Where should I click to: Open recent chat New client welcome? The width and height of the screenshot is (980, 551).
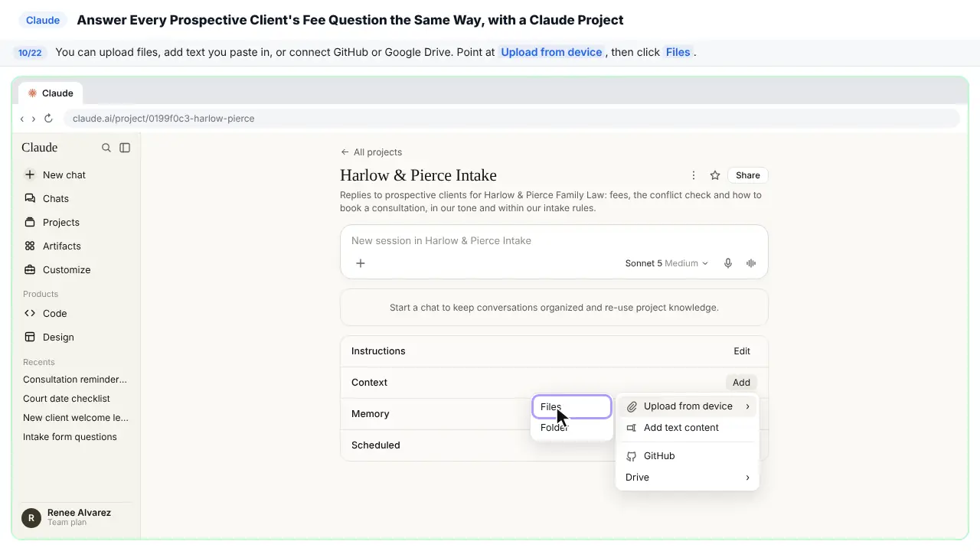click(x=77, y=418)
